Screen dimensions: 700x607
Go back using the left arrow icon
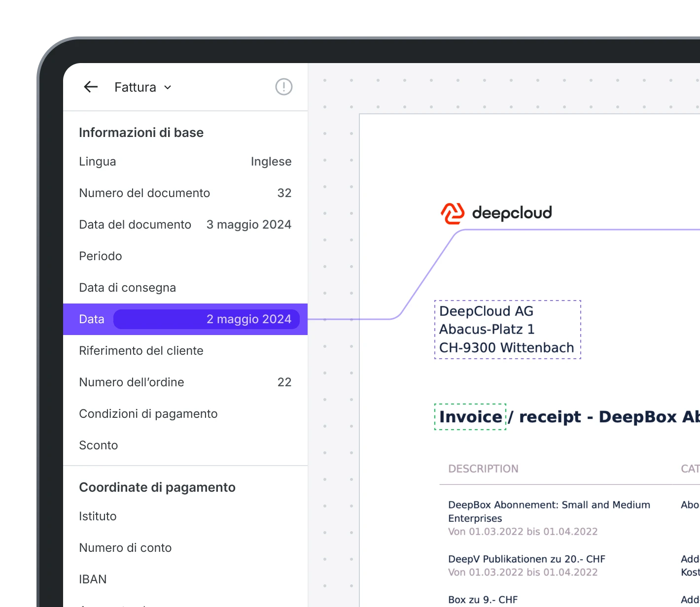click(91, 87)
